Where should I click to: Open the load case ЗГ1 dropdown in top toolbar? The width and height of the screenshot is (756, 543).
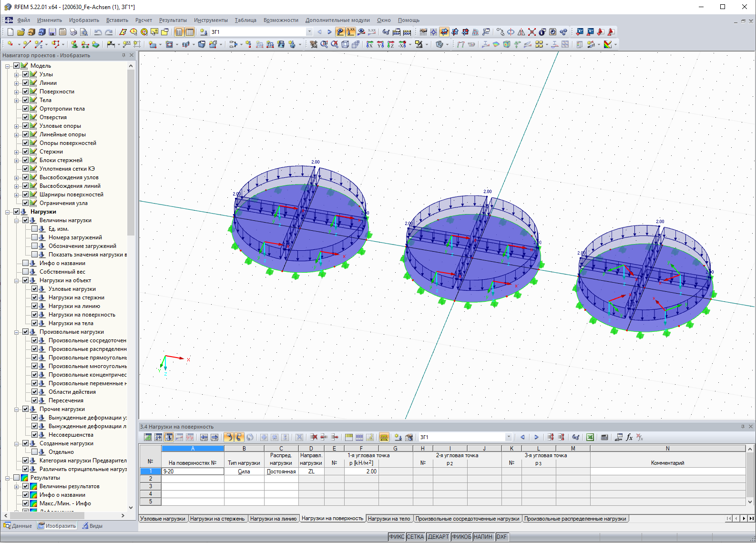coord(309,32)
